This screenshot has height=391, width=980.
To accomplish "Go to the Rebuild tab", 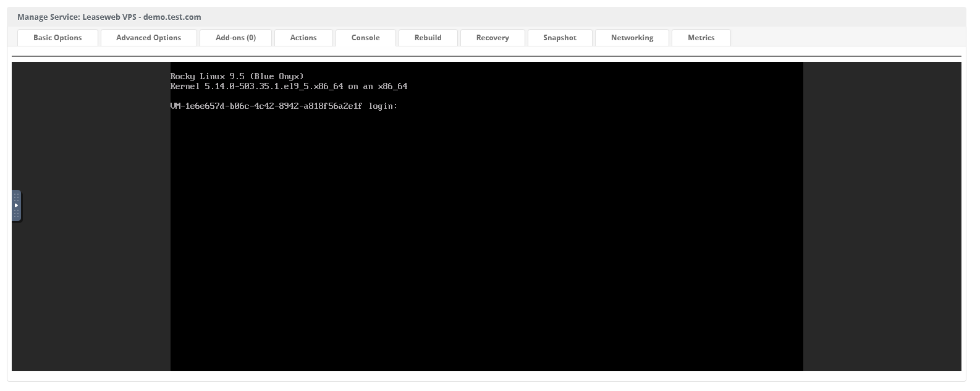I will point(428,38).
